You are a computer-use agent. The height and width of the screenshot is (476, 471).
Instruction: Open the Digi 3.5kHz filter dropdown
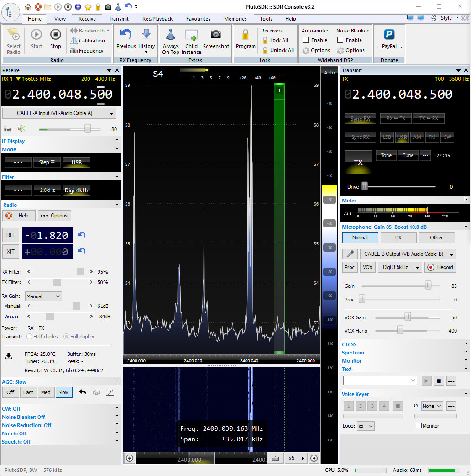[x=399, y=267]
